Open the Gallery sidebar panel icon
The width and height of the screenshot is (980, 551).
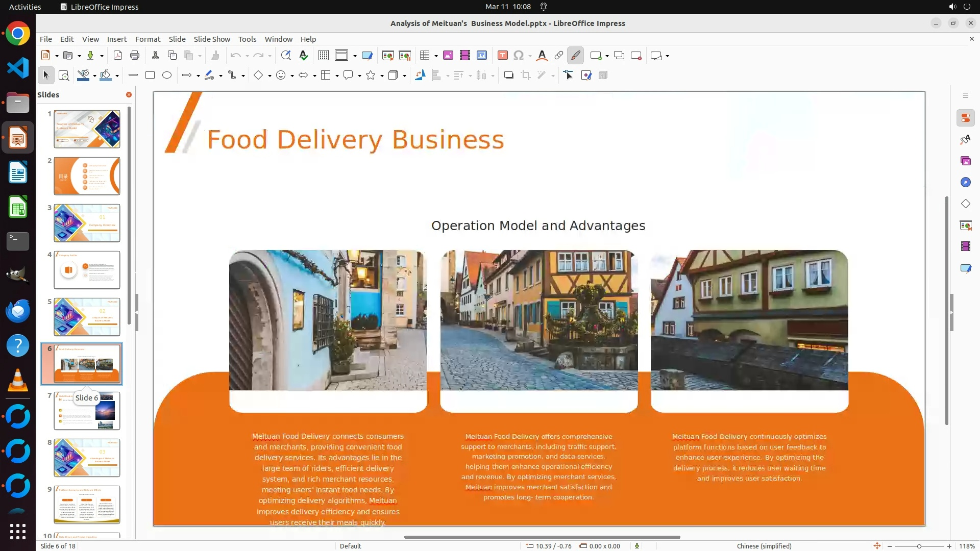coord(965,161)
